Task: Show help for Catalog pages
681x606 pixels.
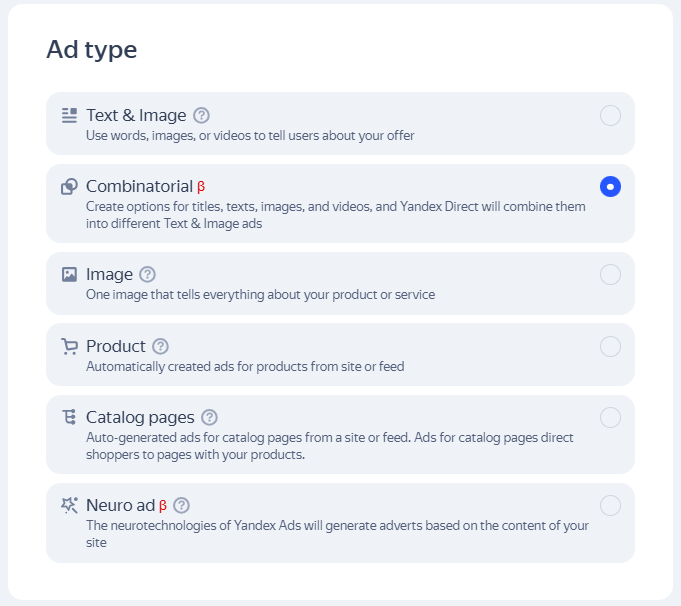Action: point(209,417)
